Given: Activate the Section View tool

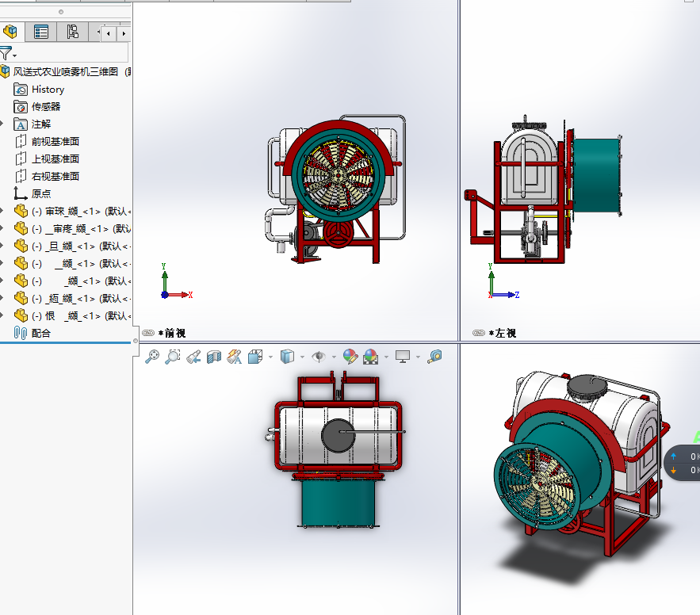Looking at the screenshot, I should tap(213, 357).
